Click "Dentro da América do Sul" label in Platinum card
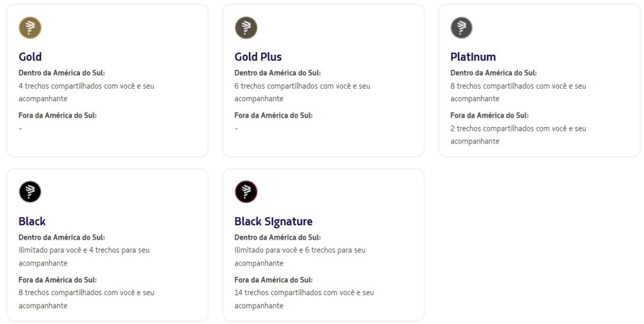 (x=494, y=73)
